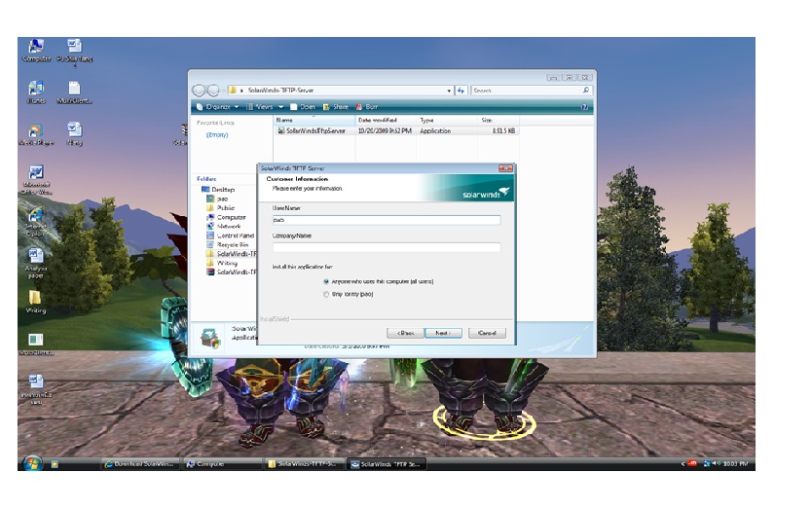Click the Explorer help question mark icon
812x508 pixels.
[x=585, y=107]
